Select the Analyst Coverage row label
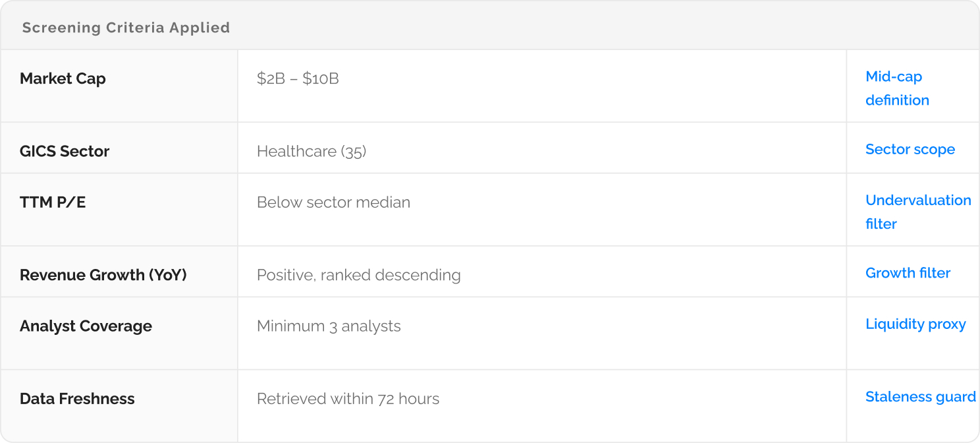 pos(86,326)
